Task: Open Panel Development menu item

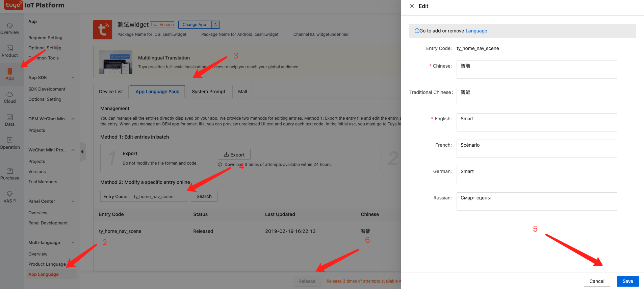Action: (48, 223)
